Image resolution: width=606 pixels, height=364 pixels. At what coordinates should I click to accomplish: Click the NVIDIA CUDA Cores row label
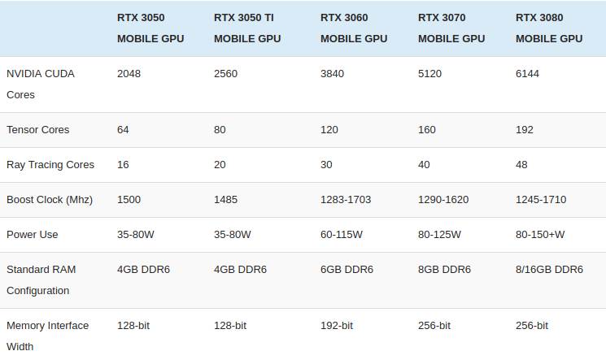[x=41, y=84]
